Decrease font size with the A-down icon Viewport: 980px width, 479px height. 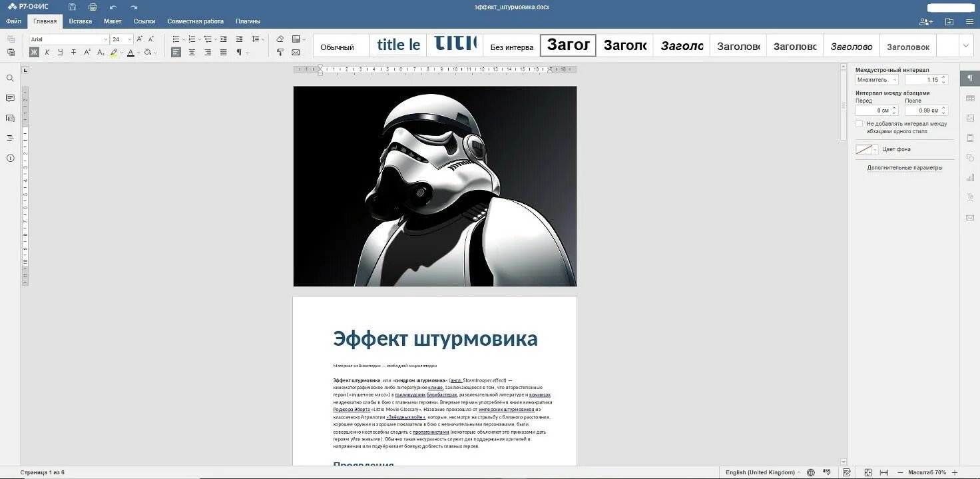coord(151,39)
